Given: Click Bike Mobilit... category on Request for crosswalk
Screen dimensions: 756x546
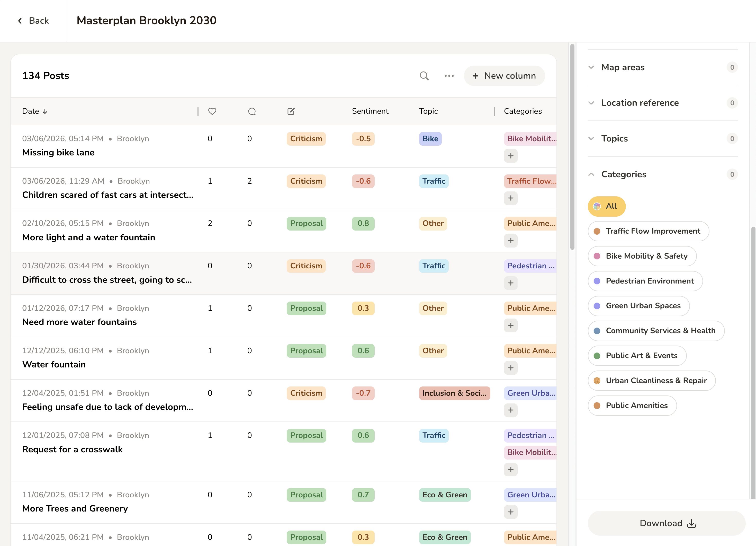Looking at the screenshot, I should tap(530, 452).
